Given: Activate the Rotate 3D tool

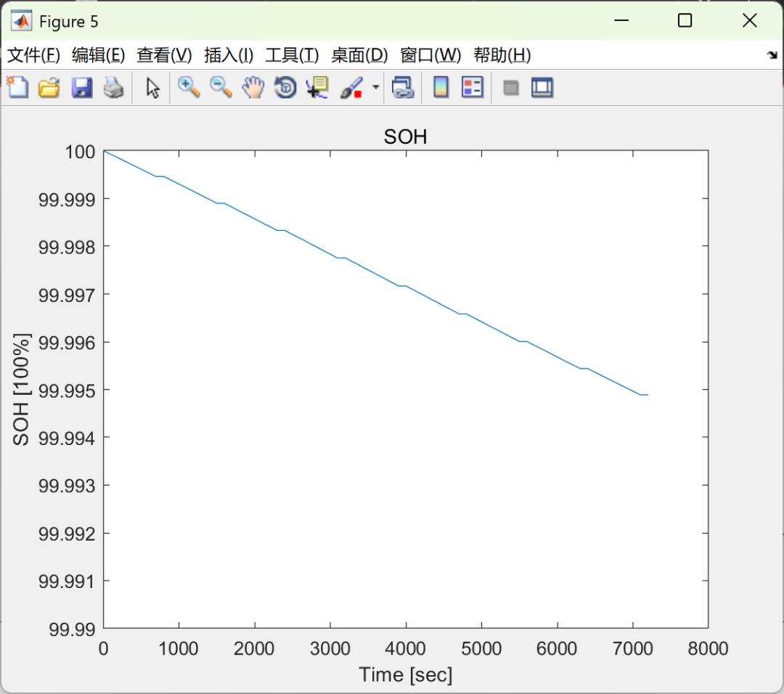Looking at the screenshot, I should 284,87.
